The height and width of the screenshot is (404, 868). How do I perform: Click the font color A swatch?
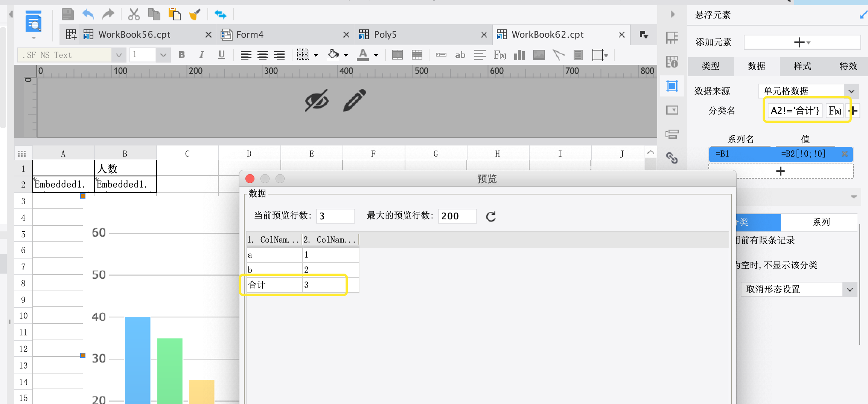363,55
